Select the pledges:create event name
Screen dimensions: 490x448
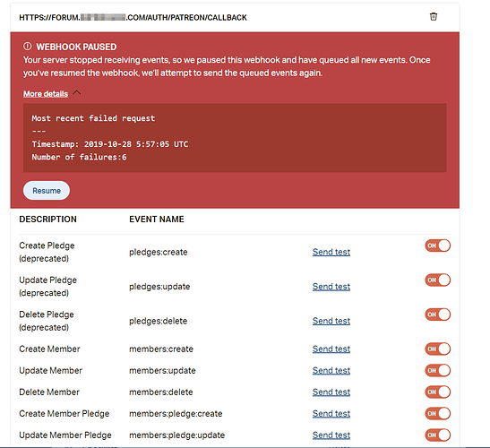click(x=159, y=252)
